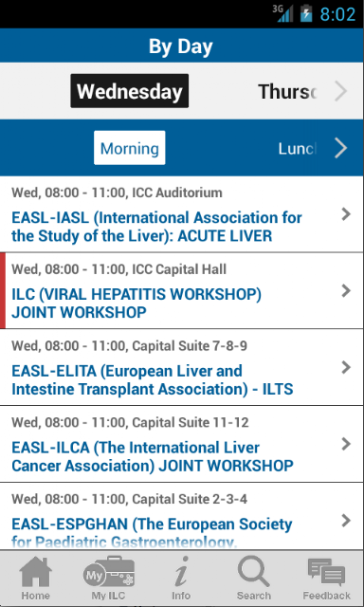Screen dimensions: 364x607
Task: Advance days with the arrow beside Thursday
Action: 341,91
